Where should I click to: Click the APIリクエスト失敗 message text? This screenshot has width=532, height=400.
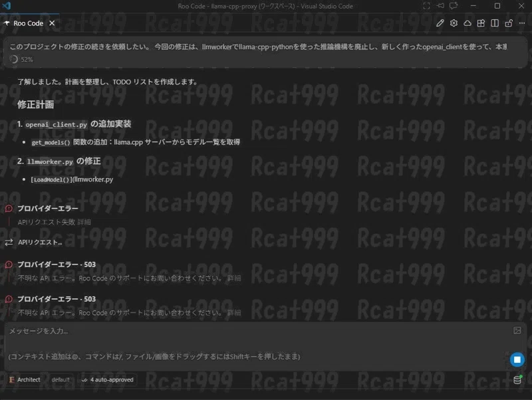pyautogui.click(x=46, y=222)
